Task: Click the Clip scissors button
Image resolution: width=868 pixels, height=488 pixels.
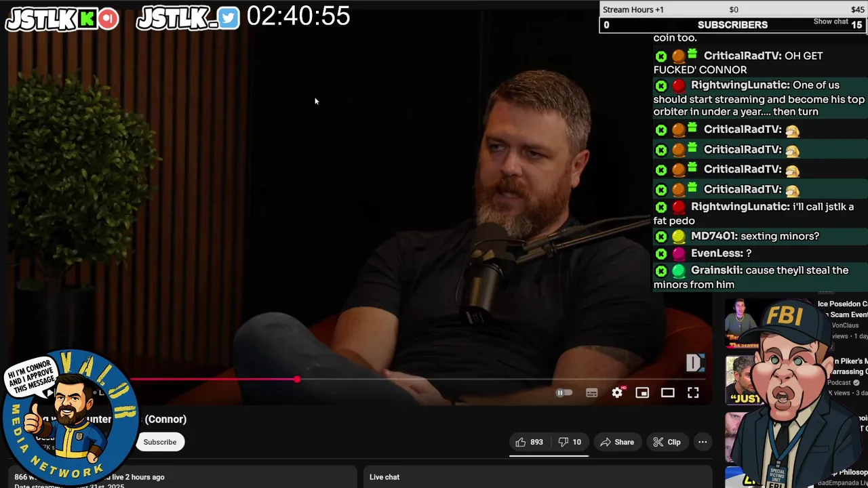Action: pos(667,442)
